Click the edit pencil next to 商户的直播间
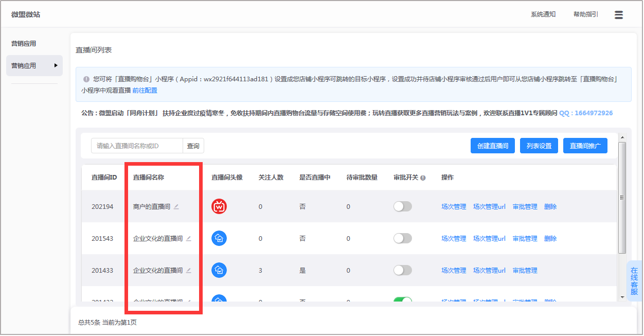 click(176, 207)
